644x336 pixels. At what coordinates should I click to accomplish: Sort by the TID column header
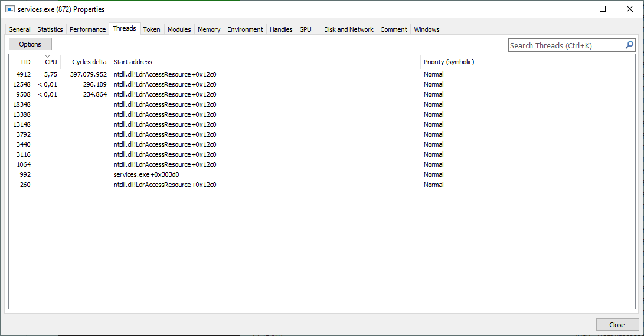click(21, 62)
